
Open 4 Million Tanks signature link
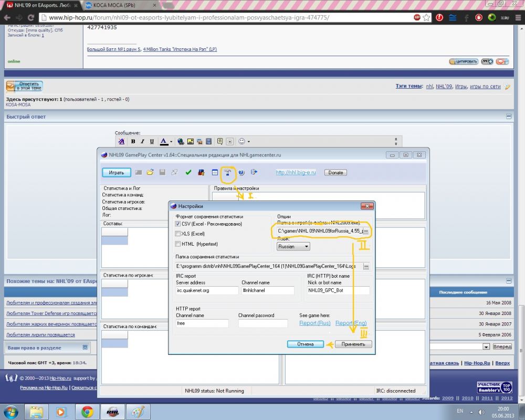(180, 49)
